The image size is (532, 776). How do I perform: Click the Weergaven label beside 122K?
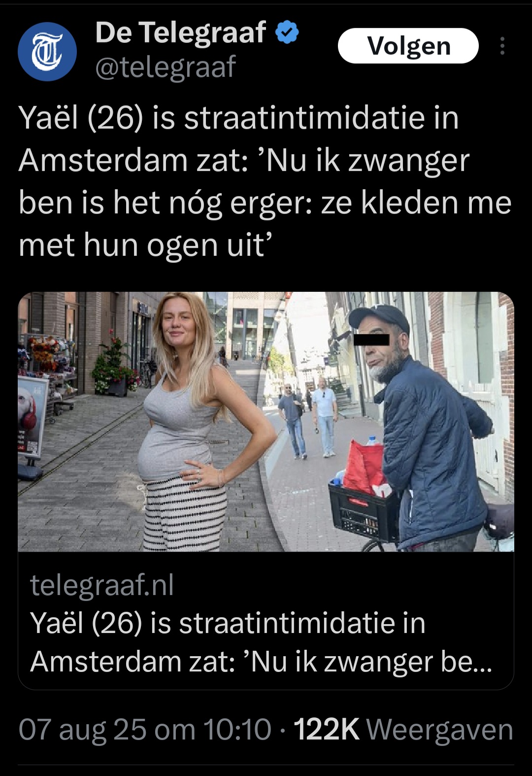[x=440, y=730]
